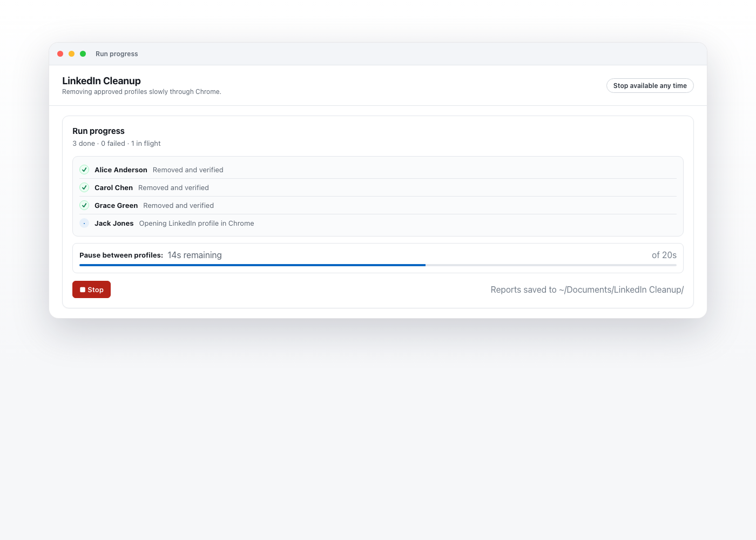The height and width of the screenshot is (540, 756).
Task: Minimize the window with the yellow button
Action: (71, 53)
